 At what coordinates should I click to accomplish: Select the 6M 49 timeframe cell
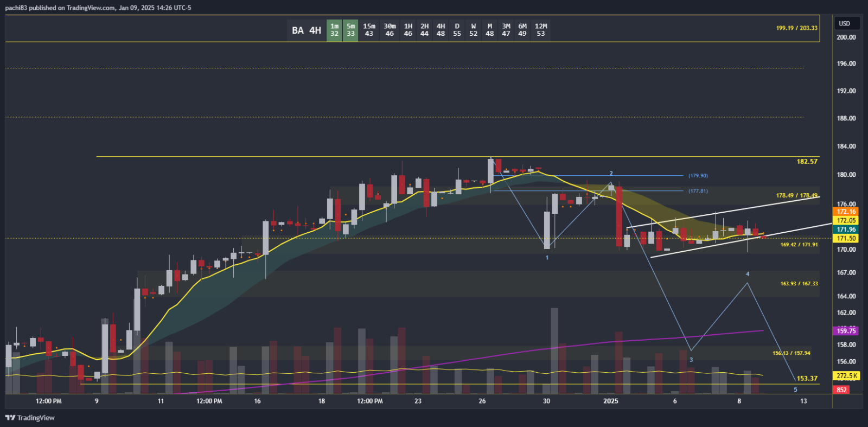[522, 30]
